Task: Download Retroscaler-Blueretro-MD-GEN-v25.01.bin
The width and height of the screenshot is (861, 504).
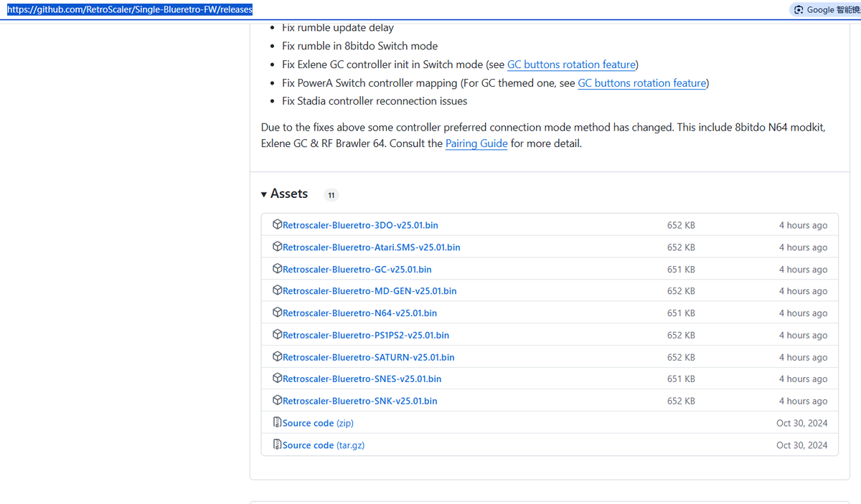Action: point(370,291)
